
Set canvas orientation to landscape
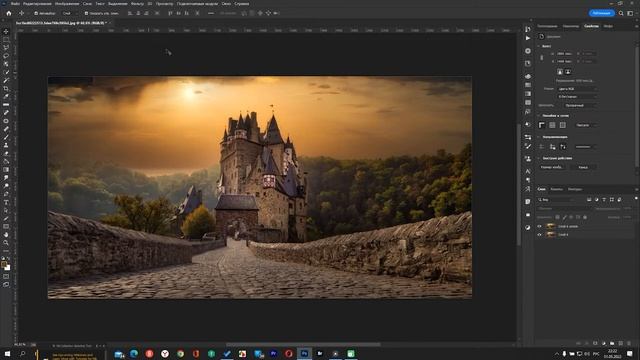[568, 72]
